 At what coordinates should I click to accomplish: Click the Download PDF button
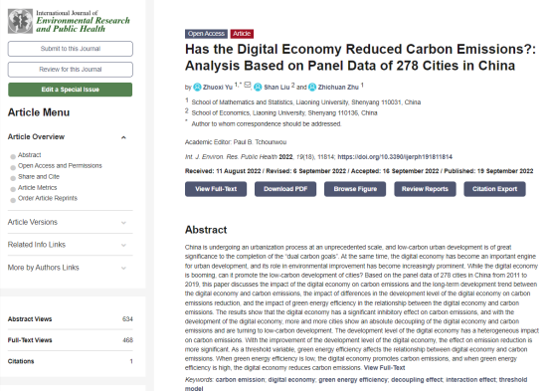click(285, 189)
